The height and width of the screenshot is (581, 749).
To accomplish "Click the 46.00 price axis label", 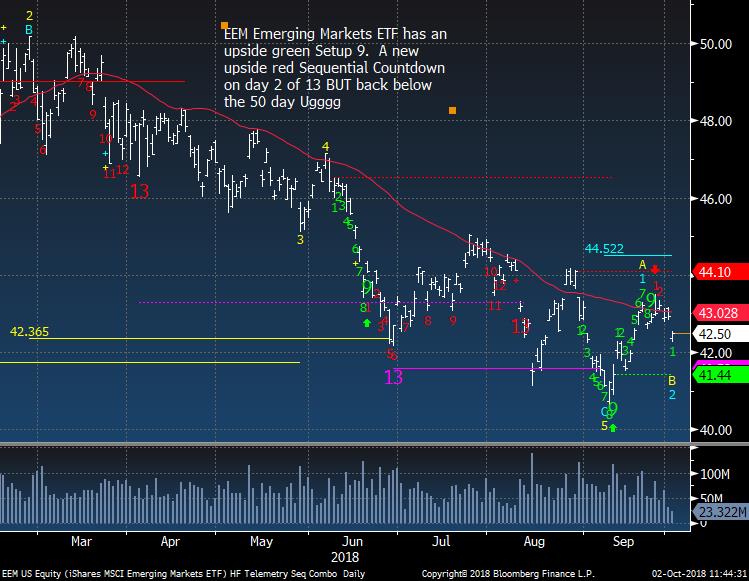I will coord(716,199).
